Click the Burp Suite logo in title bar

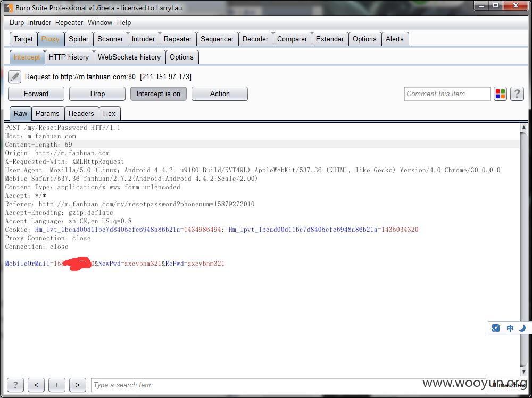tap(9, 7)
